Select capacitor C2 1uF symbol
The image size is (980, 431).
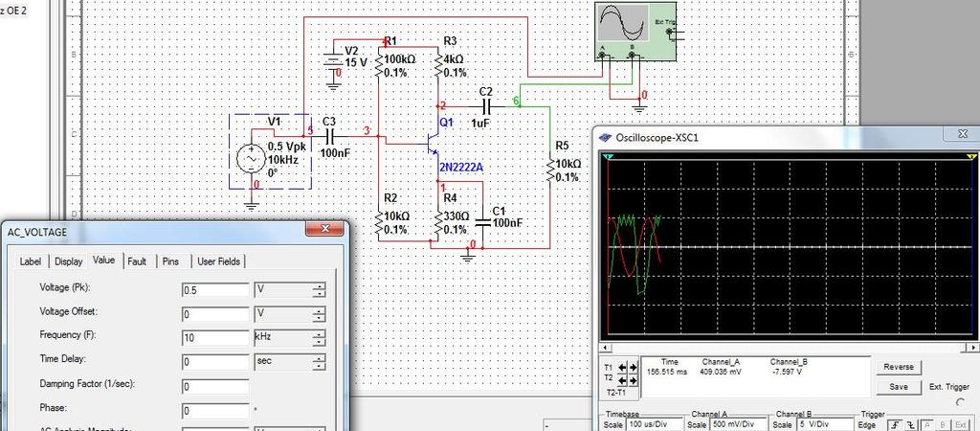click(x=485, y=106)
